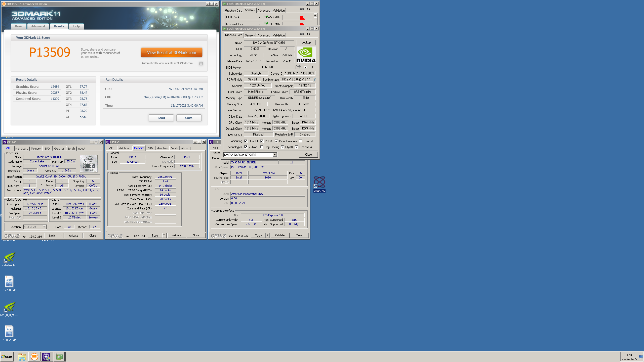Toggle the DirectCompute checkbox
644x362 pixels.
click(x=276, y=141)
